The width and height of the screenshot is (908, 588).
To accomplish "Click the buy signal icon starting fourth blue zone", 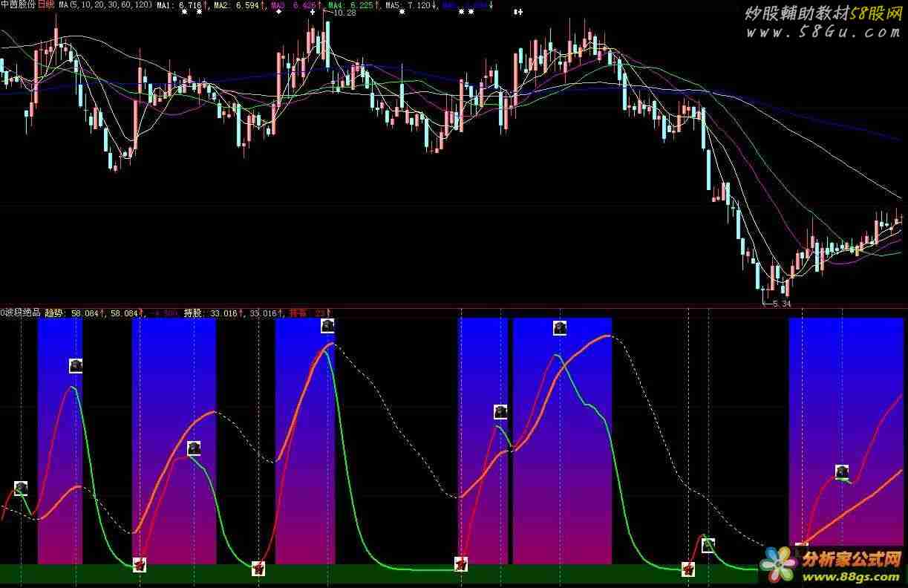I will [x=461, y=564].
